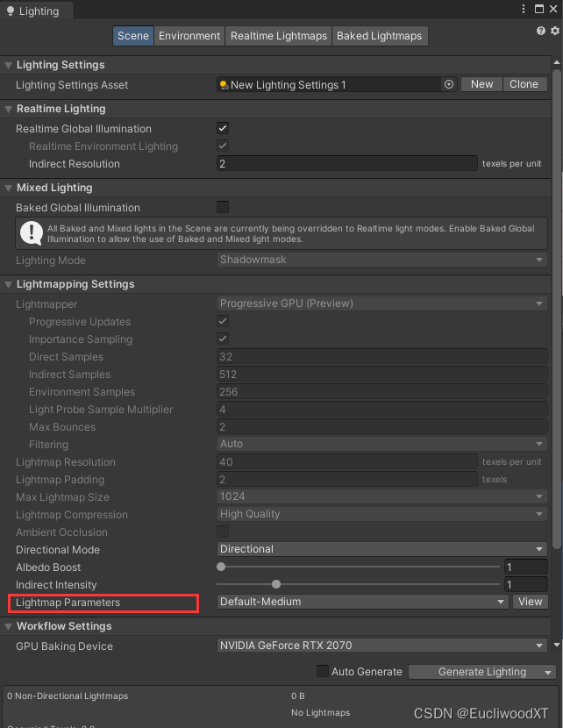Click the scrollbar down arrow

(x=557, y=645)
